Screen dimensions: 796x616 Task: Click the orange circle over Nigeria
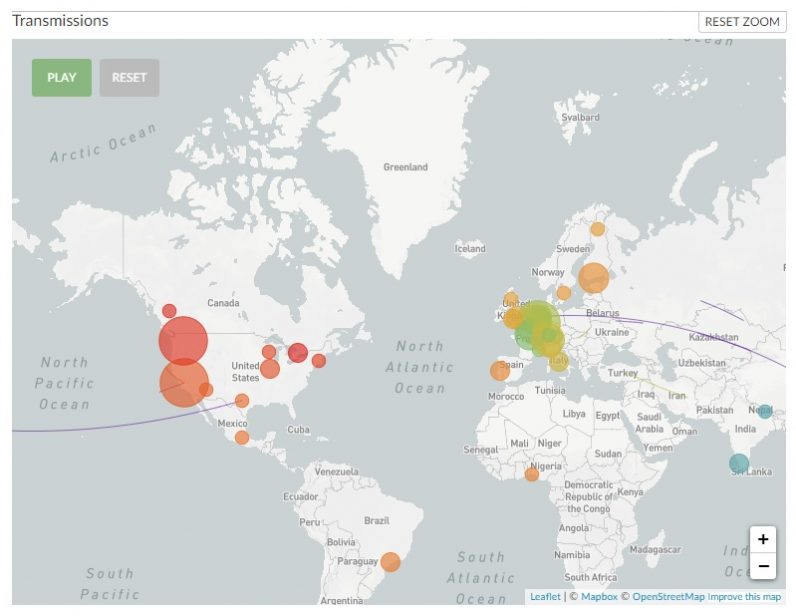(x=532, y=474)
